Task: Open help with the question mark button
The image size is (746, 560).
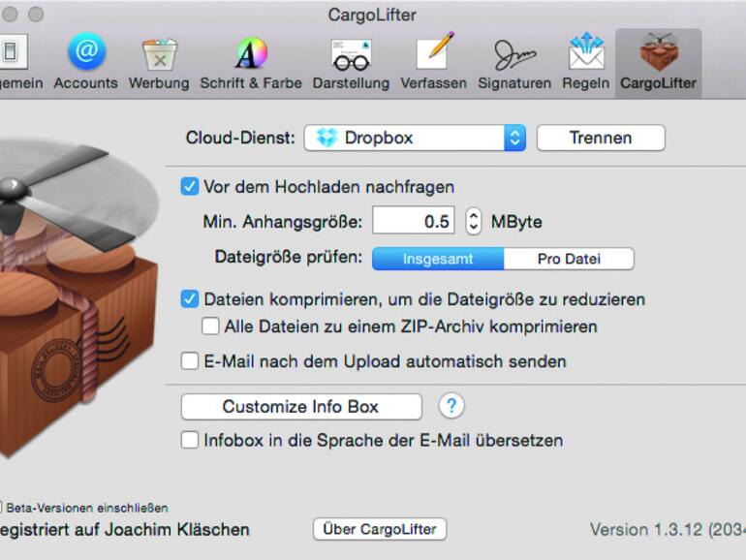Action: point(451,406)
